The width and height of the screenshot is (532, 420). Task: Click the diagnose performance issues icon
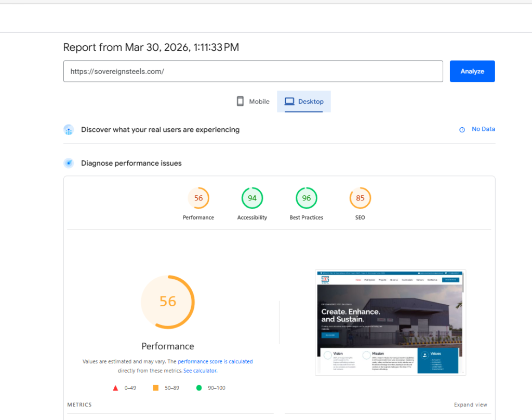click(69, 163)
